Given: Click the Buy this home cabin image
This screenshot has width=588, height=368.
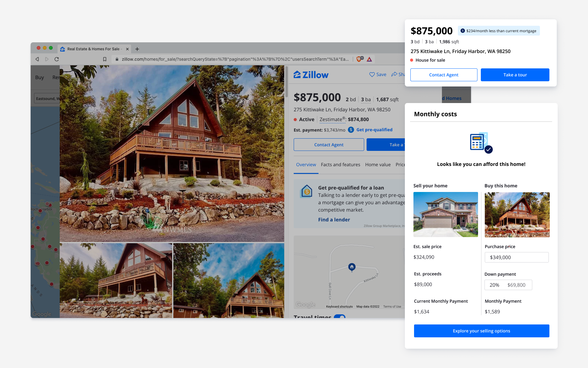Looking at the screenshot, I should [517, 215].
